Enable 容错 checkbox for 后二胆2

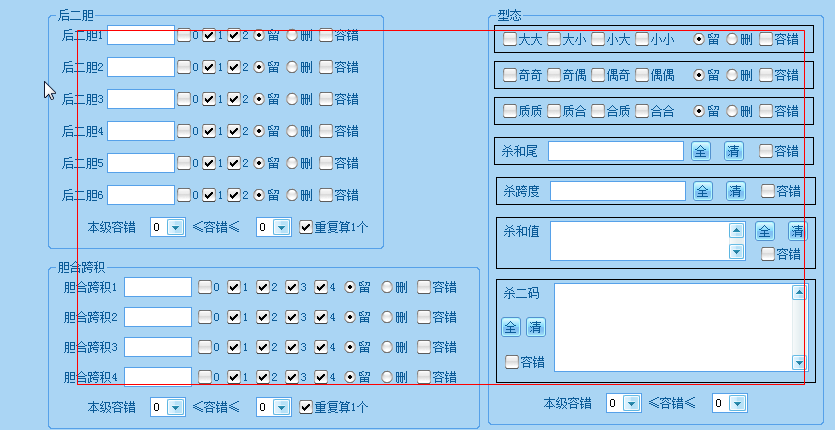click(x=326, y=67)
